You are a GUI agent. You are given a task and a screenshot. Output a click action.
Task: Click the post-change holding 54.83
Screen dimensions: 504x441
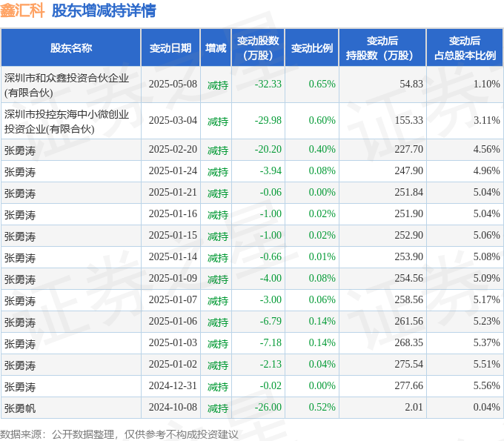pos(411,84)
